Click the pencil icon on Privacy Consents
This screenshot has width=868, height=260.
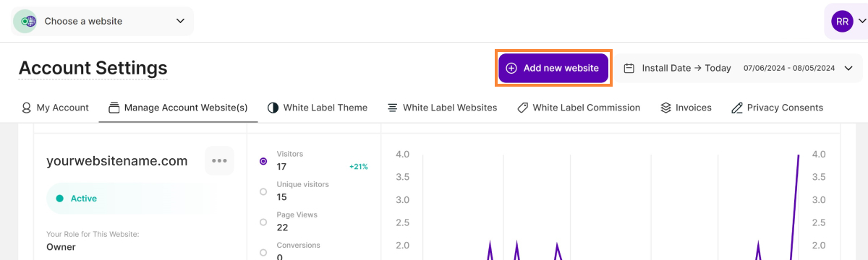coord(737,108)
